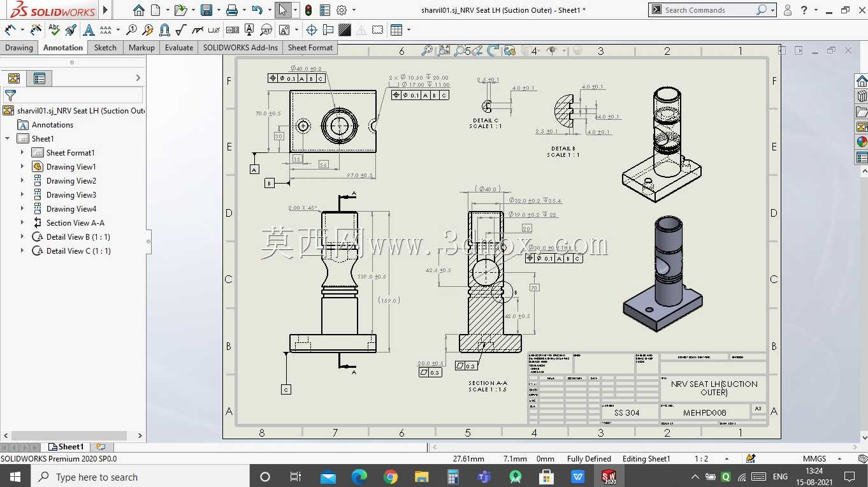Select the Magnetic Line tool
This screenshot has width=868, height=487.
coord(164,29)
